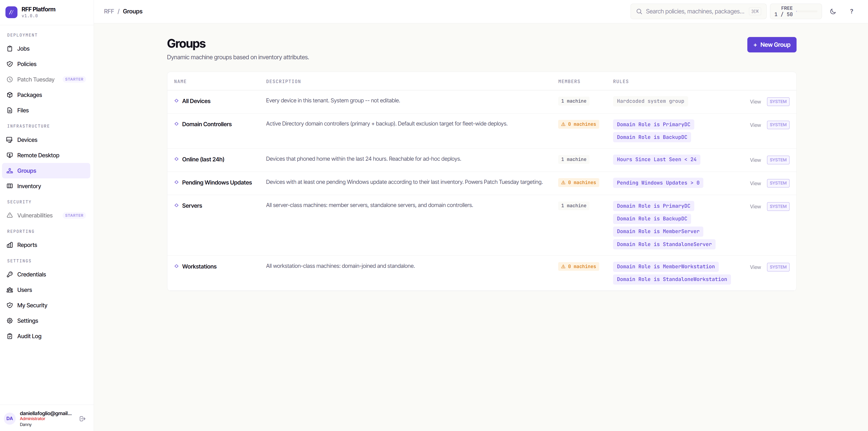Click the FREE 1 / 50 usage bar
868x431 pixels.
796,12
